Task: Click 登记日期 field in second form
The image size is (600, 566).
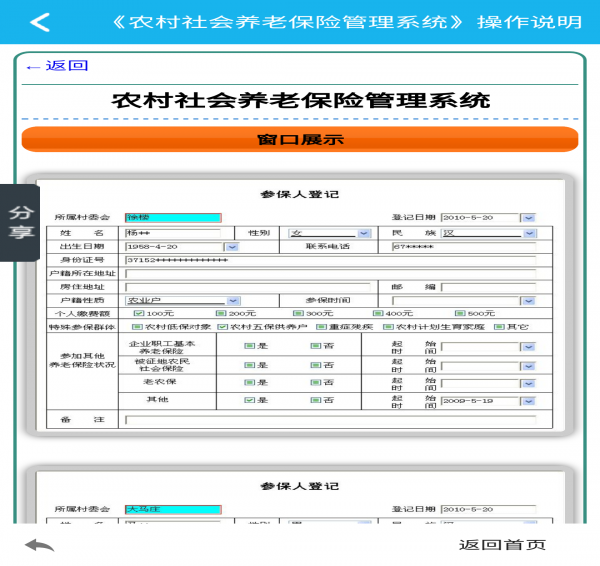Action: [x=488, y=509]
